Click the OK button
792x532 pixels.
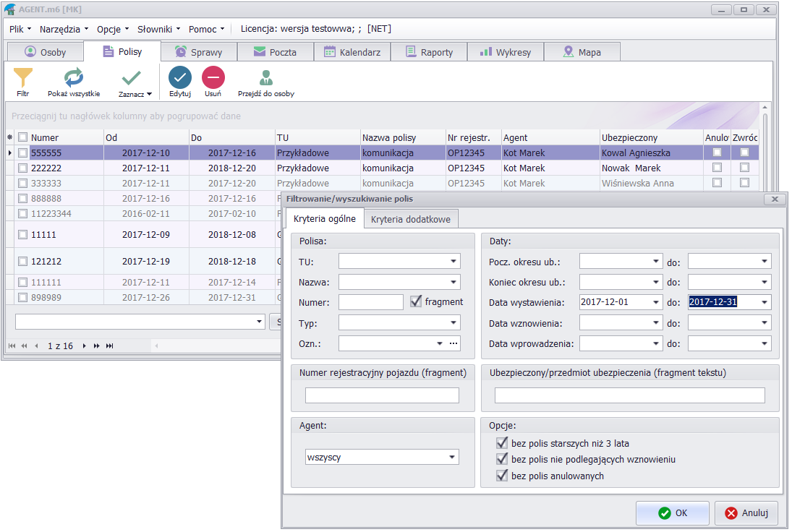click(673, 512)
